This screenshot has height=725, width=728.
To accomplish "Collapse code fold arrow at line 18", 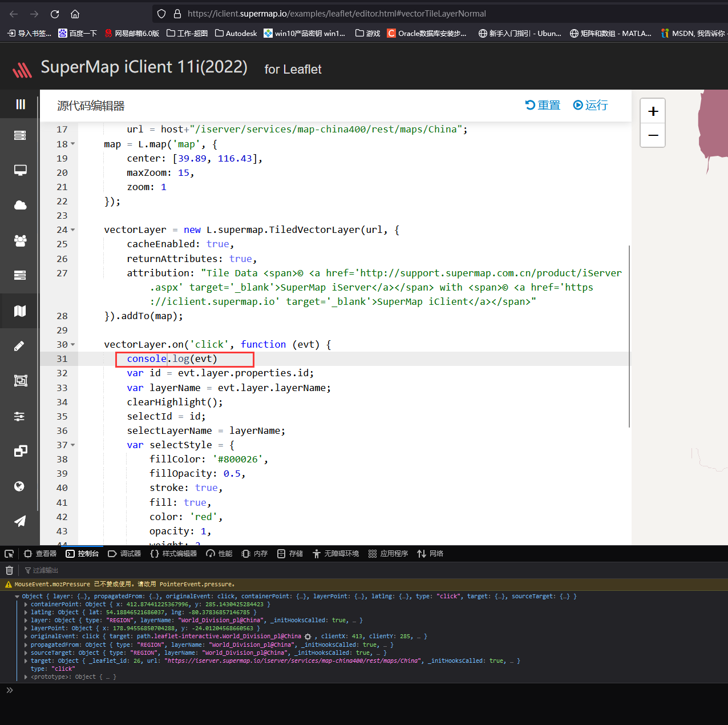I will [72, 144].
